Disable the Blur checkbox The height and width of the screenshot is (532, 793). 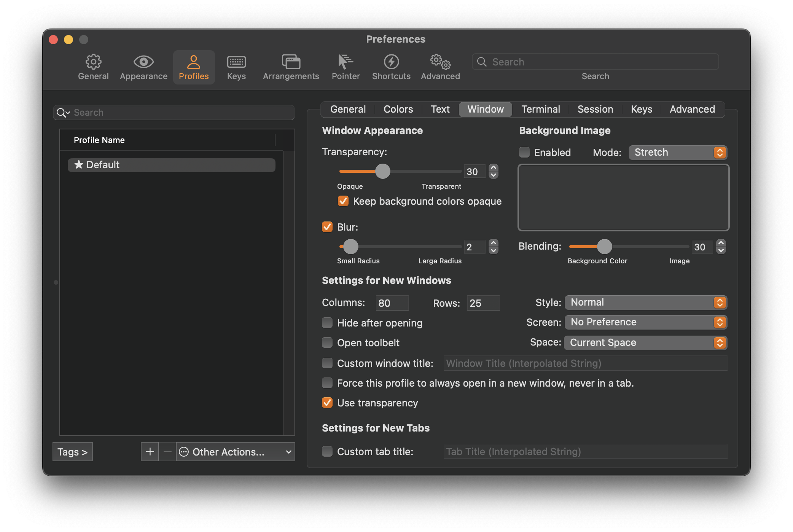(327, 227)
